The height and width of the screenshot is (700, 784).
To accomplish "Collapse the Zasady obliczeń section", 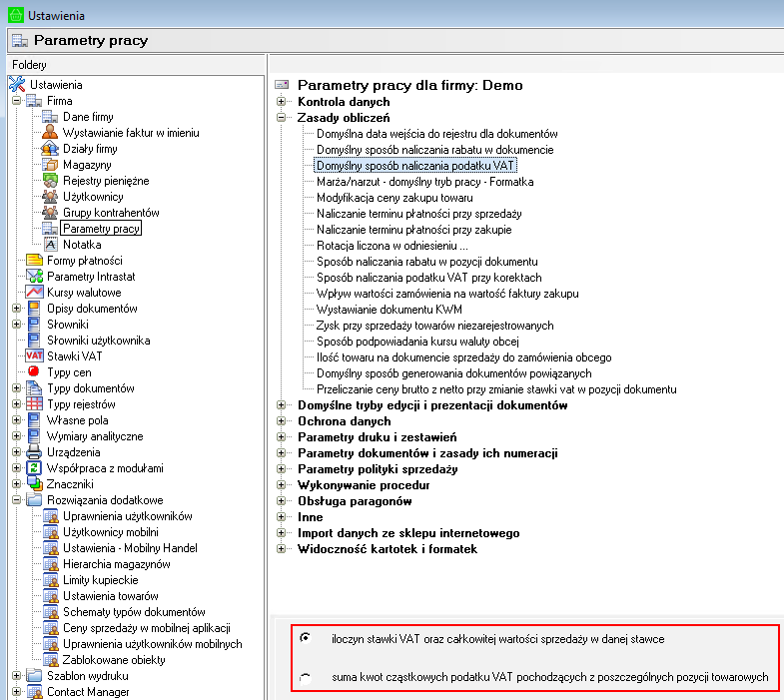I will coord(282,118).
